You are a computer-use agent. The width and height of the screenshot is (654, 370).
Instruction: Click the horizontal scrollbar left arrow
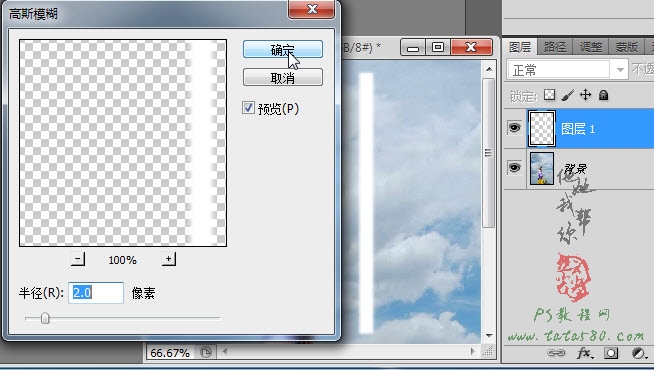(x=225, y=352)
